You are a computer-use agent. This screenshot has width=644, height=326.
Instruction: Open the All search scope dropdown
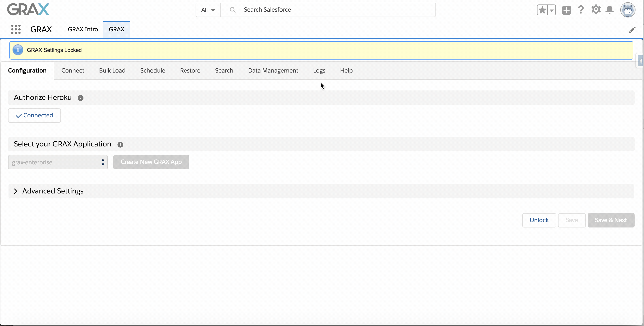(208, 10)
